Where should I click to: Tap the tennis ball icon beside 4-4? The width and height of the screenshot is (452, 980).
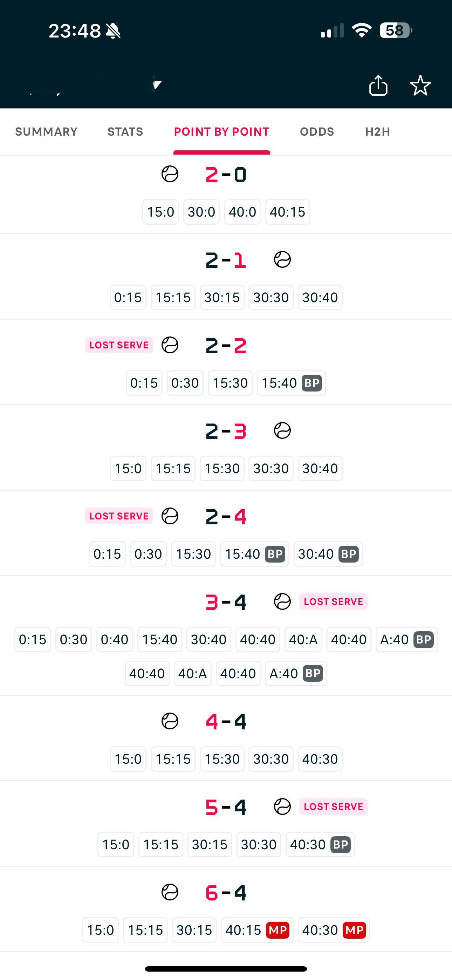[170, 721]
